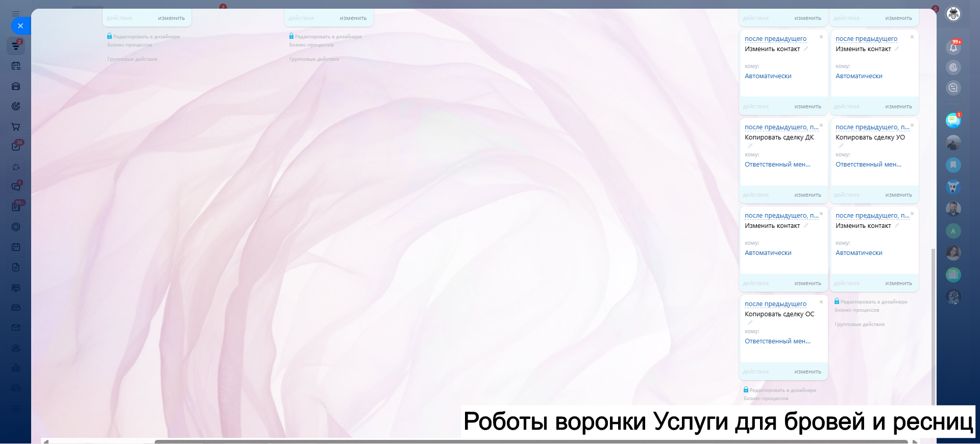Close the panel with the blue X button
This screenshot has height=444, width=980.
20,26
